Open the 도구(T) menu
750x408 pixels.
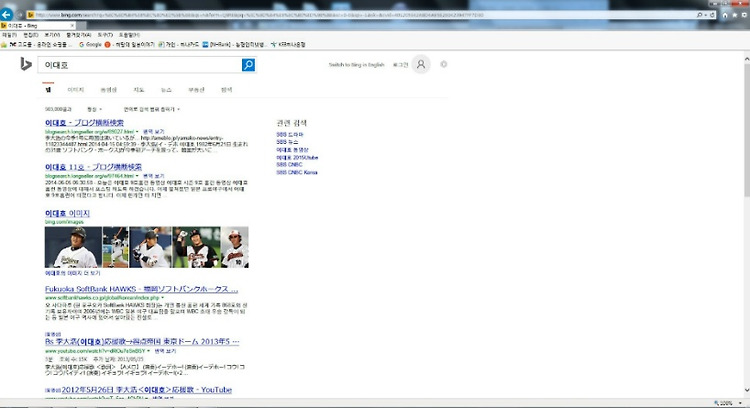pos(105,35)
